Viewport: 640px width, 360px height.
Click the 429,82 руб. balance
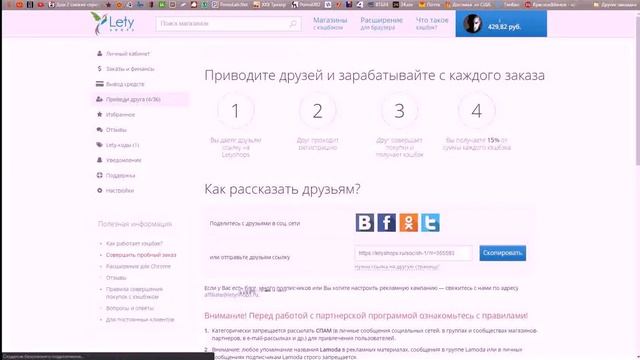(504, 27)
